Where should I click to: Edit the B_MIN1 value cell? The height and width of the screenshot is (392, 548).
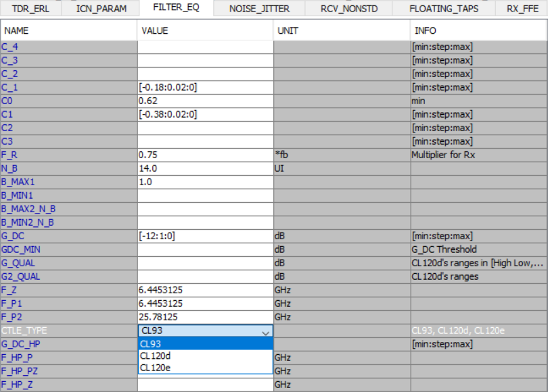[206, 196]
